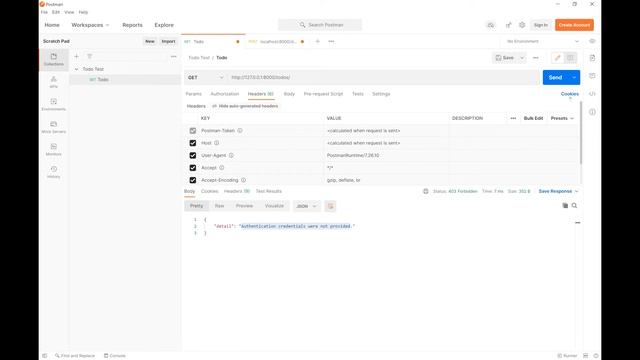
Task: Open the Send button dropdown arrow
Action: click(x=574, y=78)
